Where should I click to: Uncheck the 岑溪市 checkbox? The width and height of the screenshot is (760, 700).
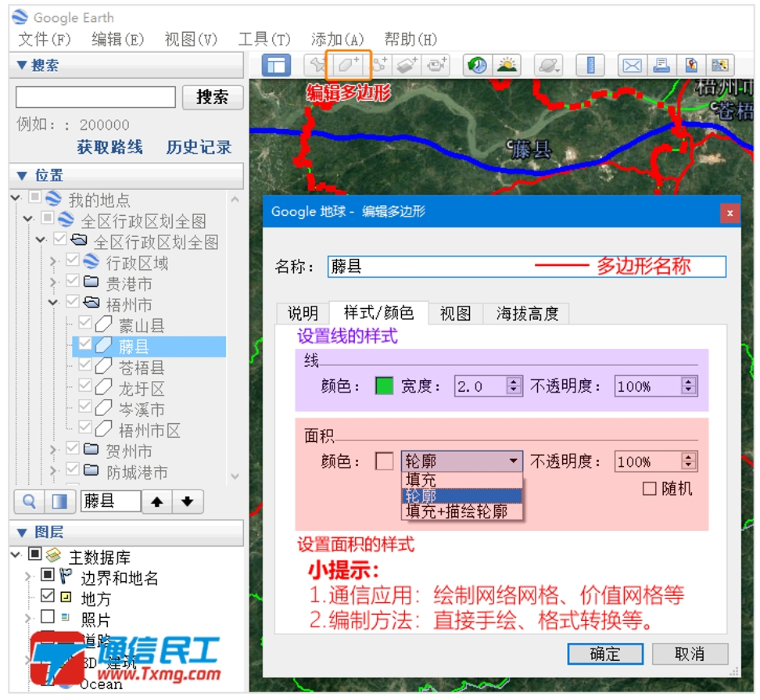(x=85, y=406)
